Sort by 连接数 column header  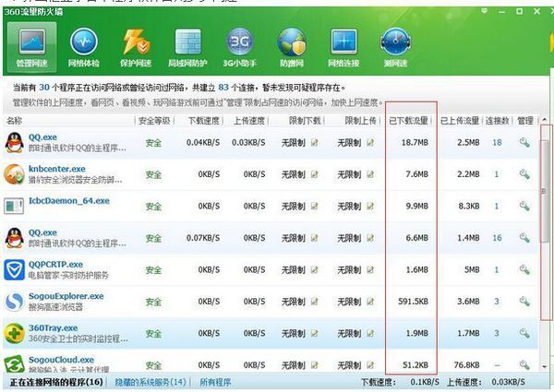[497, 121]
